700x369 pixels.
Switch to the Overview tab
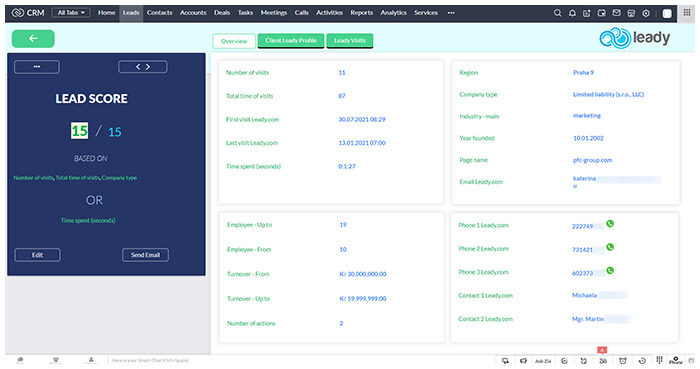coord(234,41)
